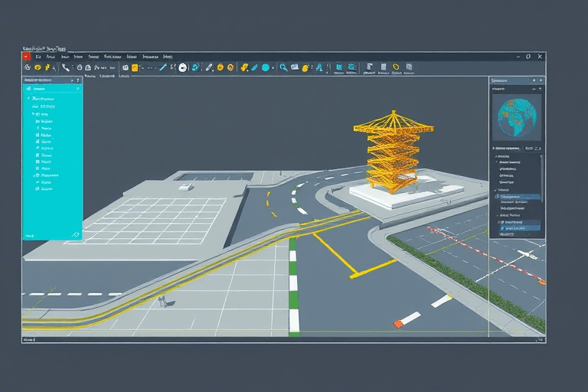
Task: Toggle the pin button on left panel header
Action: click(77, 80)
